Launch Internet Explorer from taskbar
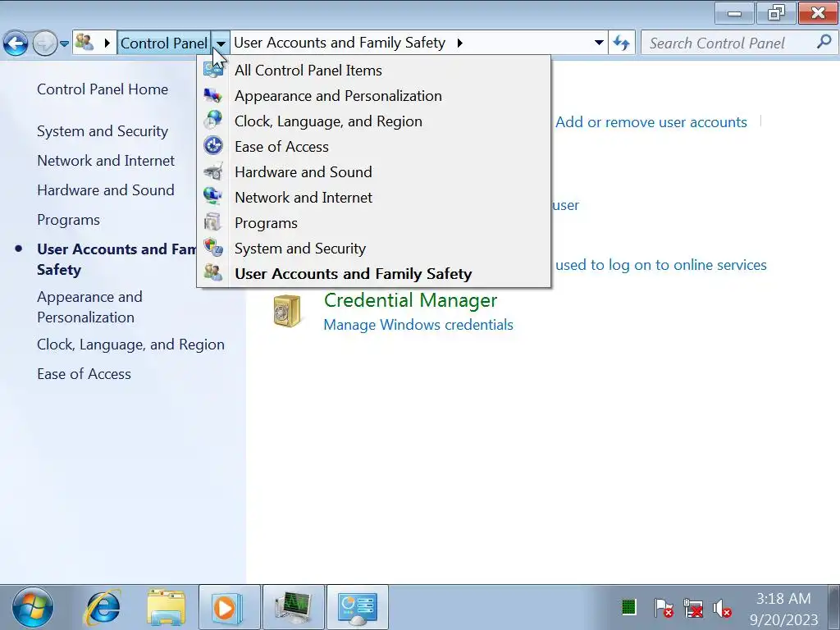Image resolution: width=840 pixels, height=630 pixels. [103, 608]
